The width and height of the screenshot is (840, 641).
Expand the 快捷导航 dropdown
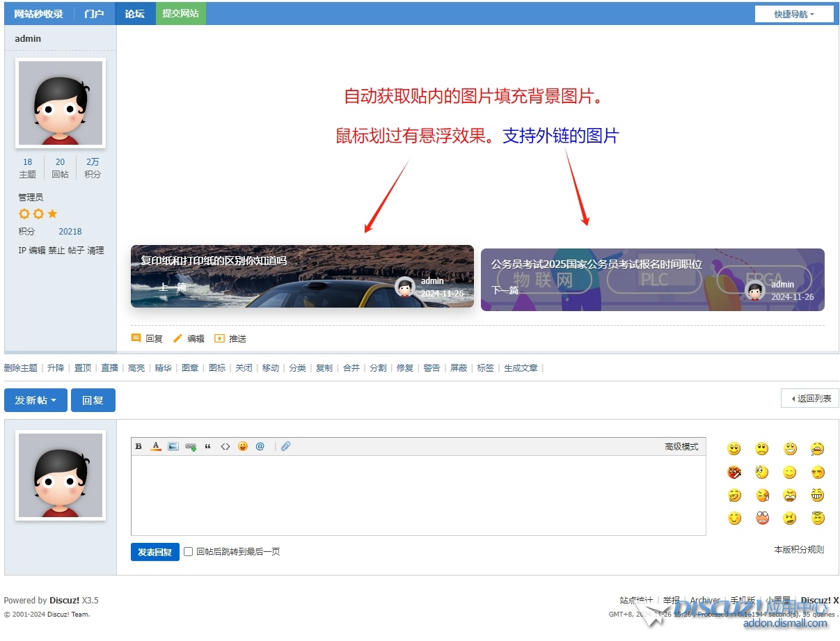[794, 14]
